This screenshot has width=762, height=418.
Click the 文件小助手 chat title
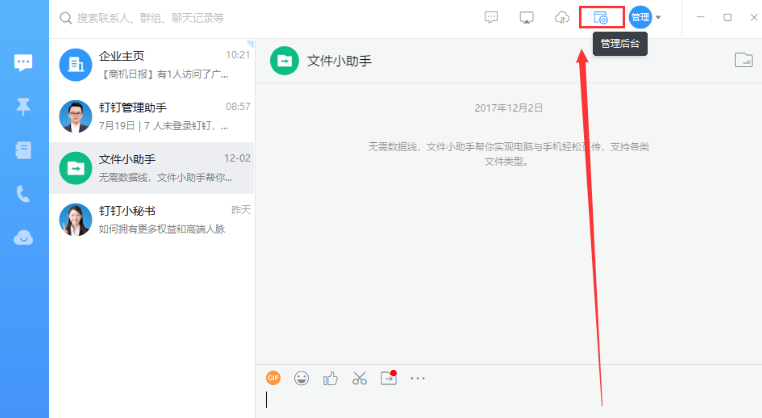point(339,61)
